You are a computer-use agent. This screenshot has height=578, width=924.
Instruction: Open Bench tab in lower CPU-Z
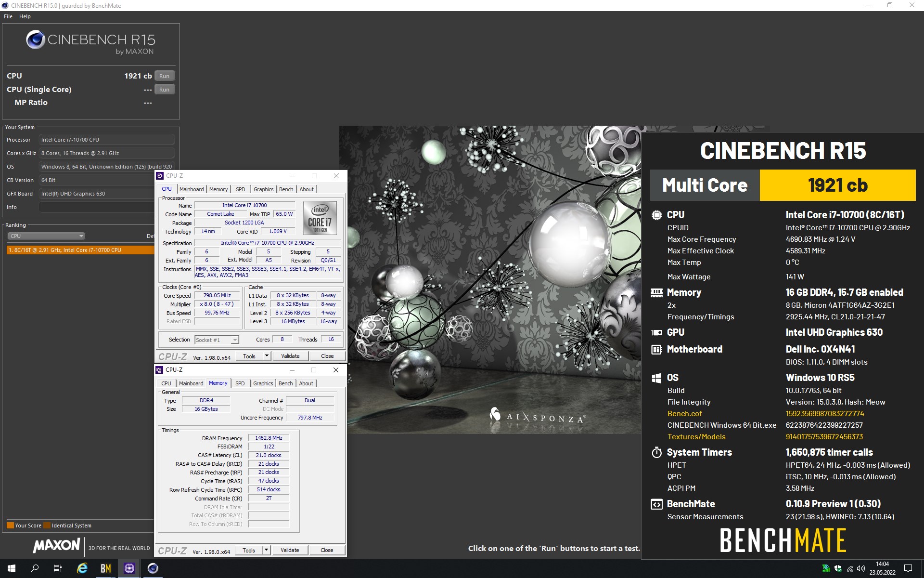coord(285,383)
